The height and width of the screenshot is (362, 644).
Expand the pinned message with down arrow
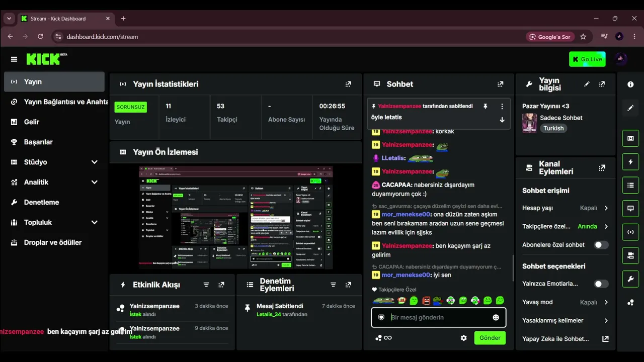[x=502, y=120]
